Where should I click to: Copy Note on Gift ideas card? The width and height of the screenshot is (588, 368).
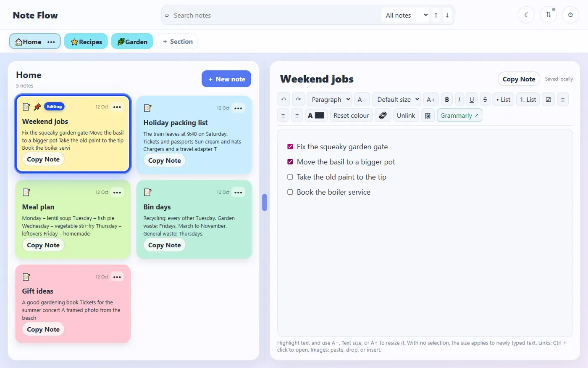pos(43,329)
